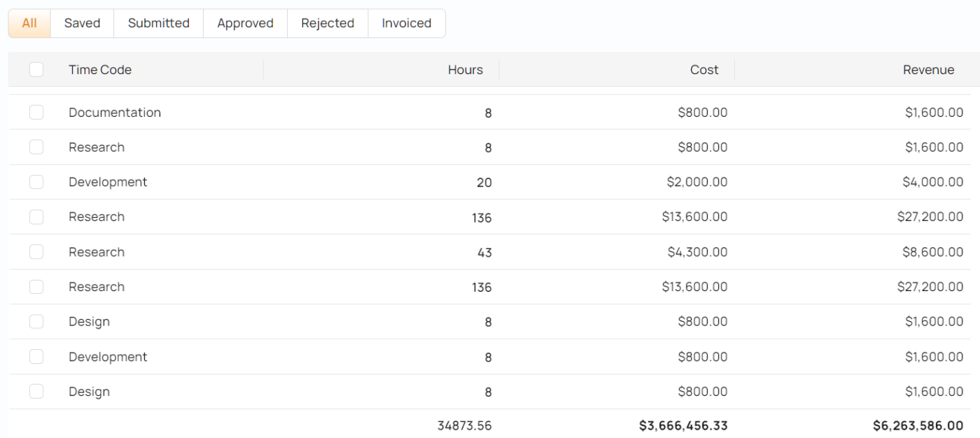Click the $4,300.00 cost cell
This screenshot has height=438, width=980.
[697, 252]
